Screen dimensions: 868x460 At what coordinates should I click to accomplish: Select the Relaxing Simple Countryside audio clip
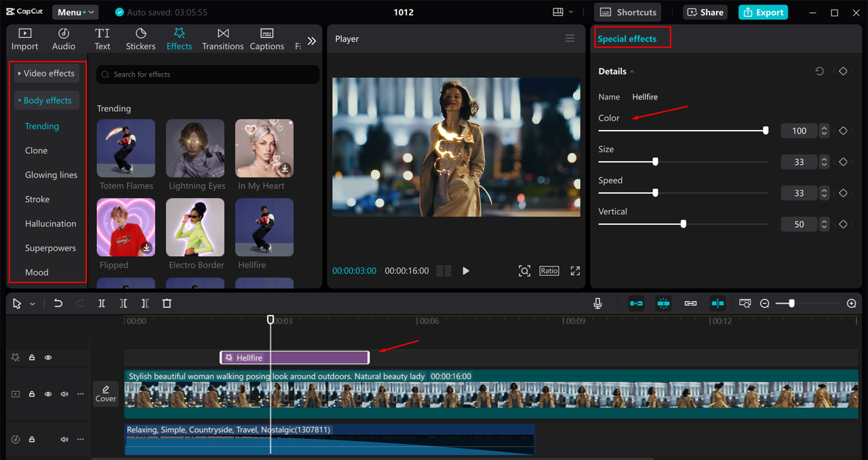click(x=330, y=439)
